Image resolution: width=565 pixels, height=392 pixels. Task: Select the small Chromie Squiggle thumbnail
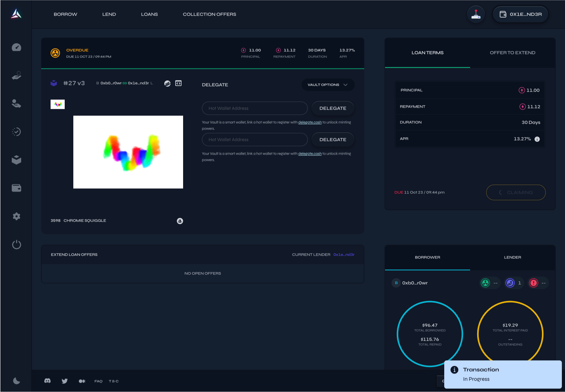pyautogui.click(x=58, y=104)
